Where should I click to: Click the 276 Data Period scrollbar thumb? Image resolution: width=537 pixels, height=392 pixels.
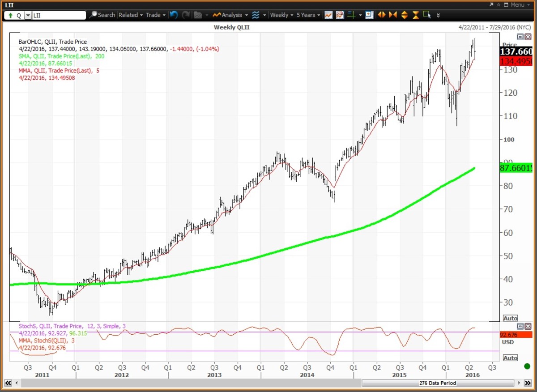(x=437, y=383)
